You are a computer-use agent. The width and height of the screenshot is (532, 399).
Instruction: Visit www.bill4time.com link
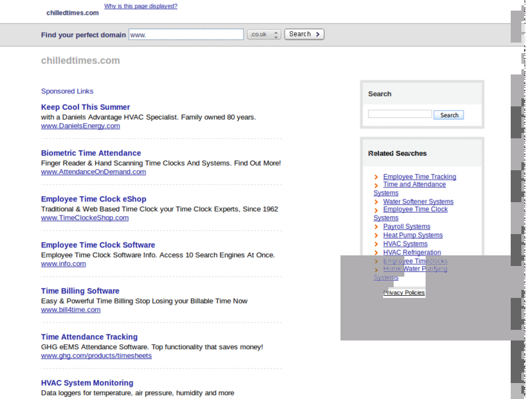[x=70, y=310]
